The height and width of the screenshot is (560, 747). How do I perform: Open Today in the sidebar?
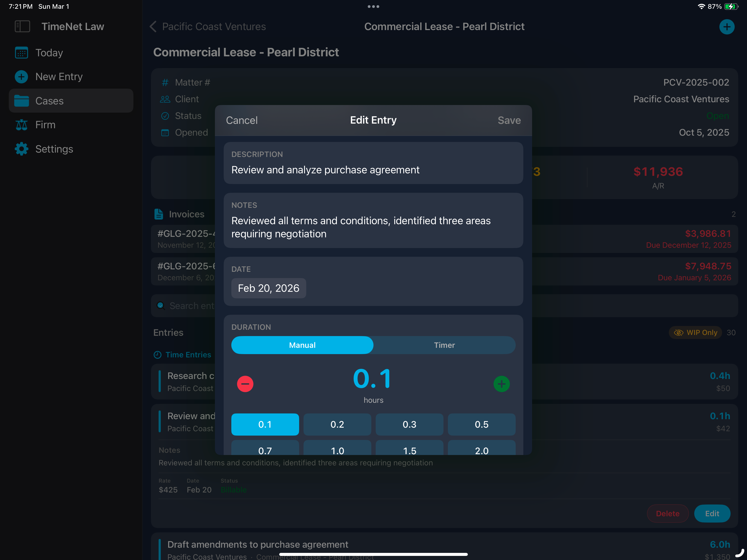click(x=71, y=53)
